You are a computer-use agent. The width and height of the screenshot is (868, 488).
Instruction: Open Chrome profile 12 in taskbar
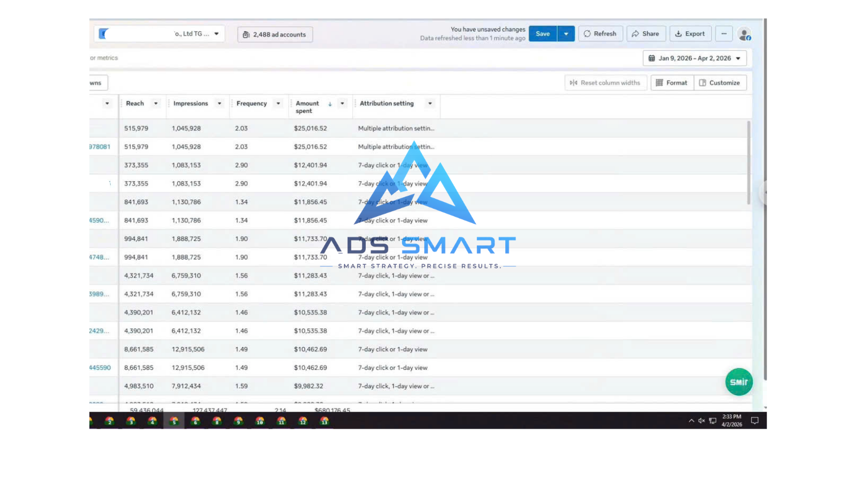pos(303,421)
